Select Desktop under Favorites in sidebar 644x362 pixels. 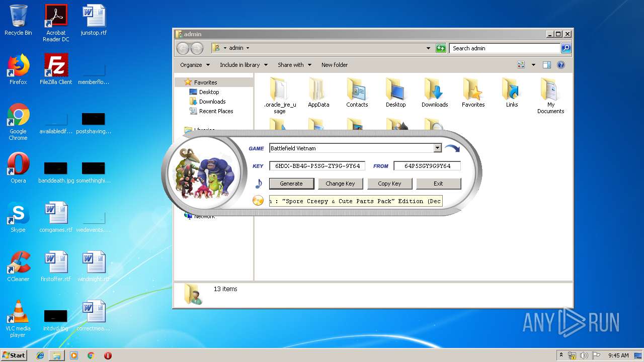coord(209,92)
